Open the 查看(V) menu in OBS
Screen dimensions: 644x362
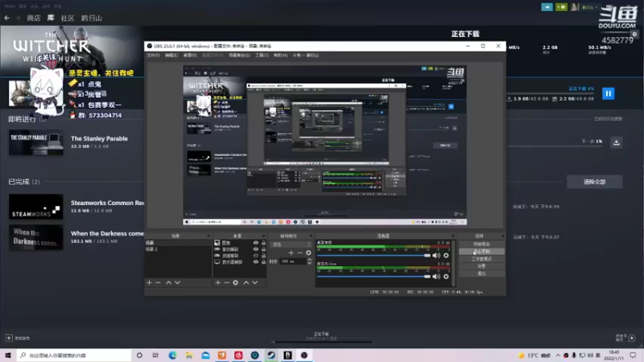coord(190,55)
